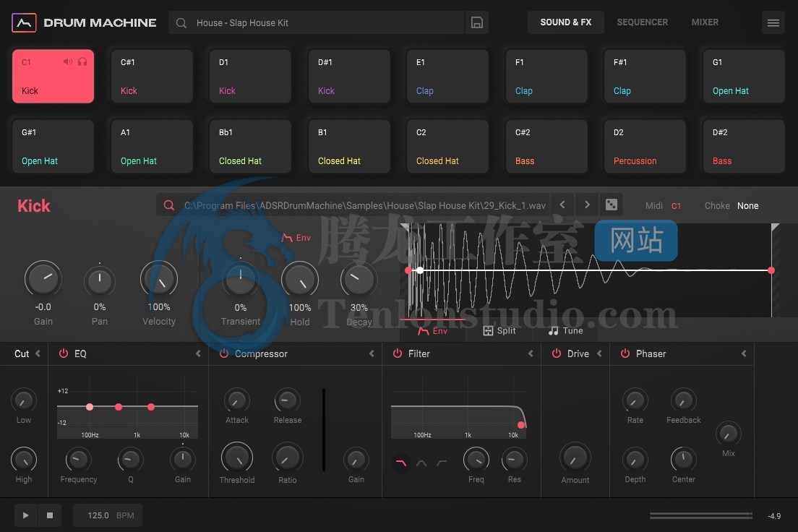Switch to the SEQUENCER tab
This screenshot has width=798, height=532.
tap(643, 22)
